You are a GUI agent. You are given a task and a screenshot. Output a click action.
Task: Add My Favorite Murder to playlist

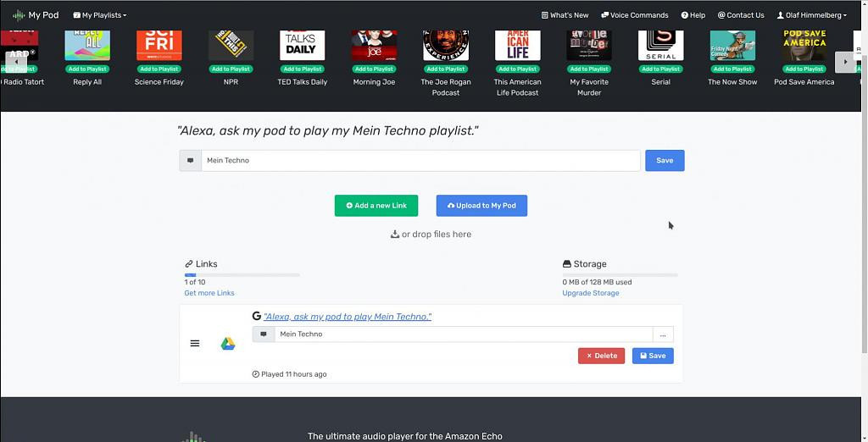[x=589, y=69]
